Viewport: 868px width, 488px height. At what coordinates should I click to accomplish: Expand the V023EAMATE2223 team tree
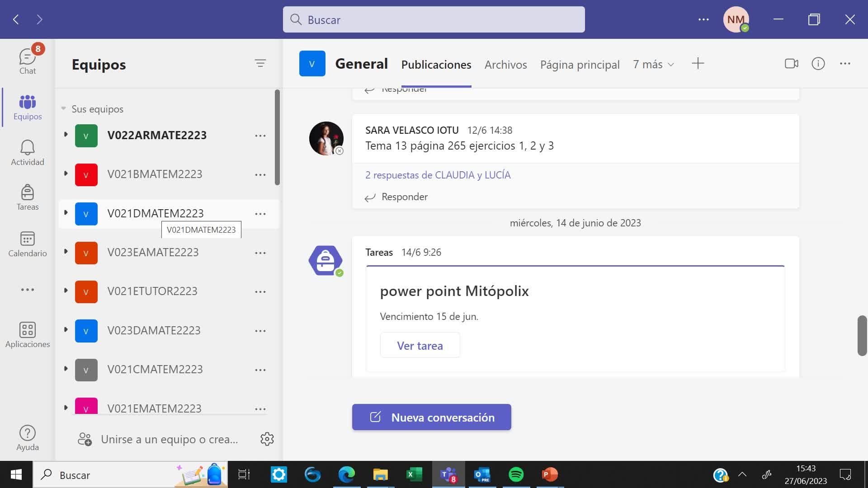coord(66,252)
